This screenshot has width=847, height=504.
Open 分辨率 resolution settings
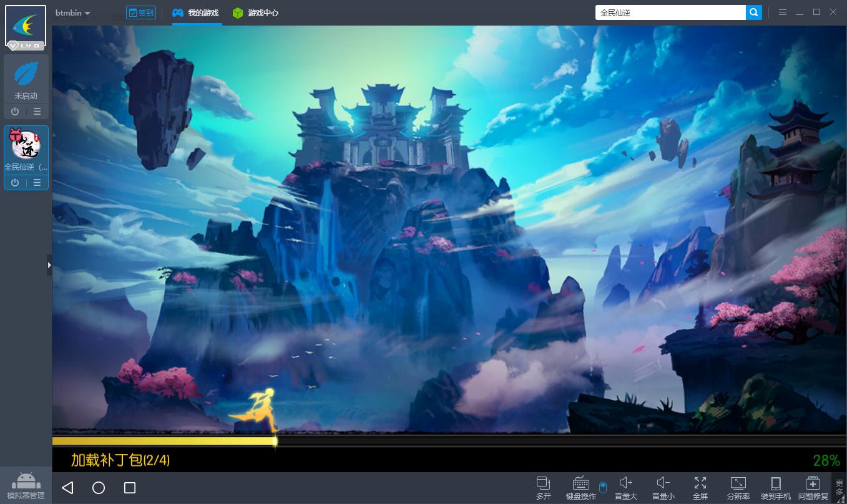point(738,488)
